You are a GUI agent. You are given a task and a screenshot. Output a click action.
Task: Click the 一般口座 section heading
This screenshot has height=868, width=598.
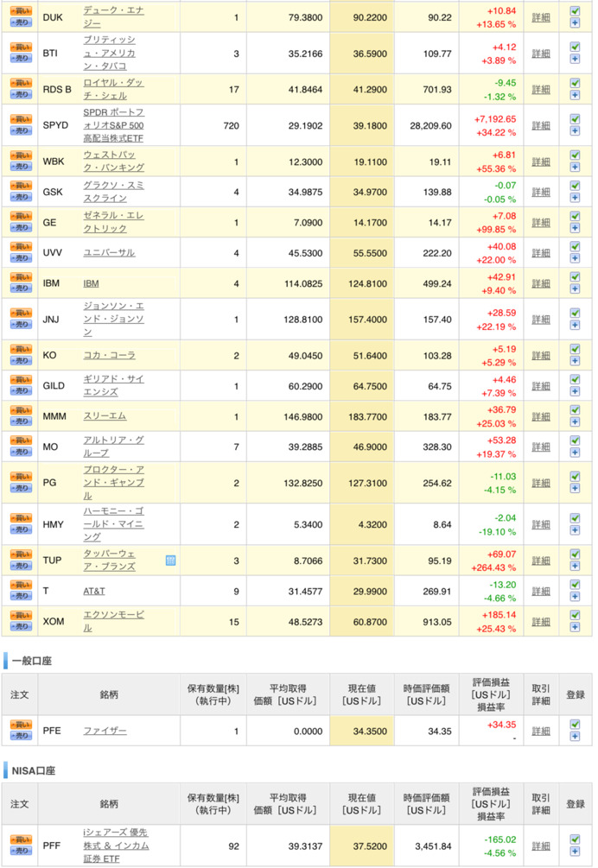click(32, 661)
